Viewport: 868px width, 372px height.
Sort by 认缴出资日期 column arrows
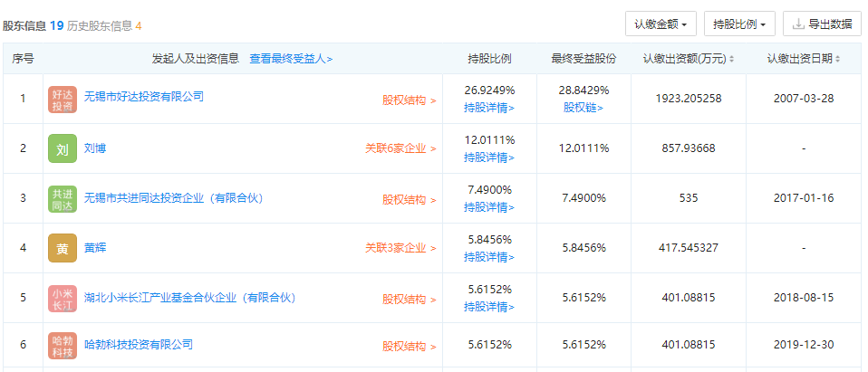point(837,59)
